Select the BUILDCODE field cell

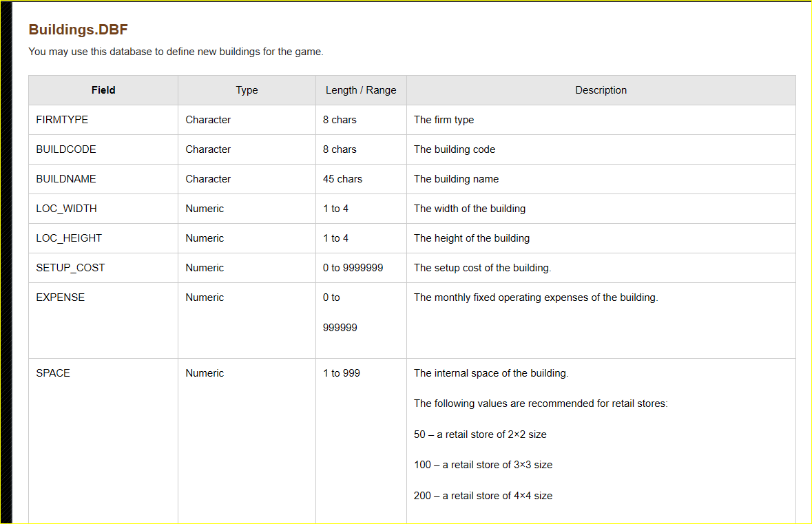[103, 149]
